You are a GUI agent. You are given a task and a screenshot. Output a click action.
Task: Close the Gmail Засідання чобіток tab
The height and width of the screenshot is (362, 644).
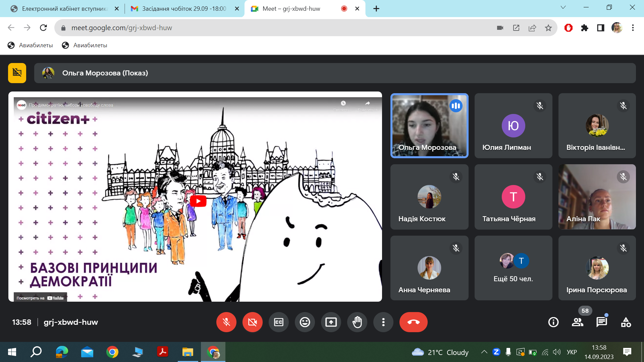coord(237,9)
